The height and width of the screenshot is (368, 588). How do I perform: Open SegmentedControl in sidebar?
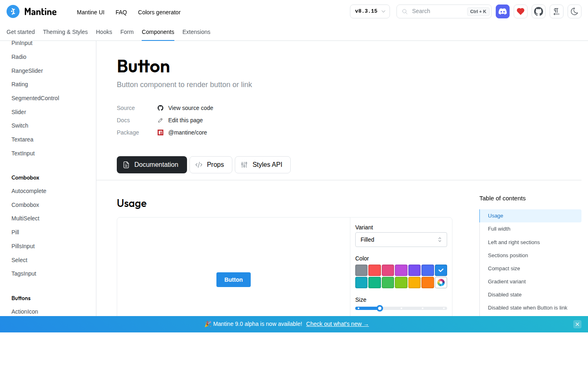[36, 98]
